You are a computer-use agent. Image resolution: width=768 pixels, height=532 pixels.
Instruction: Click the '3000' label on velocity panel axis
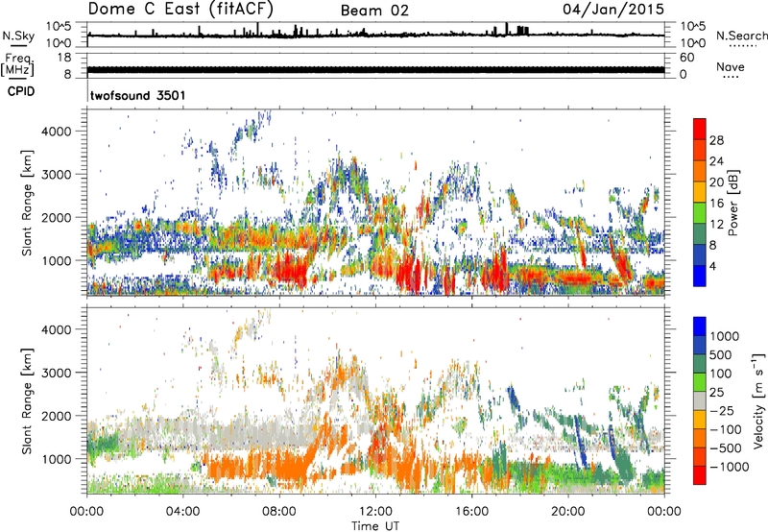coord(56,373)
